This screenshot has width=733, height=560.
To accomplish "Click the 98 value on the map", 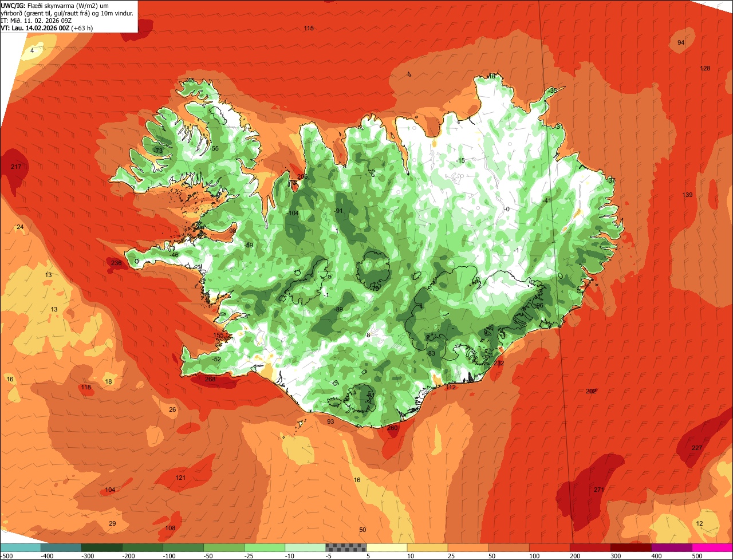I will [232, 231].
